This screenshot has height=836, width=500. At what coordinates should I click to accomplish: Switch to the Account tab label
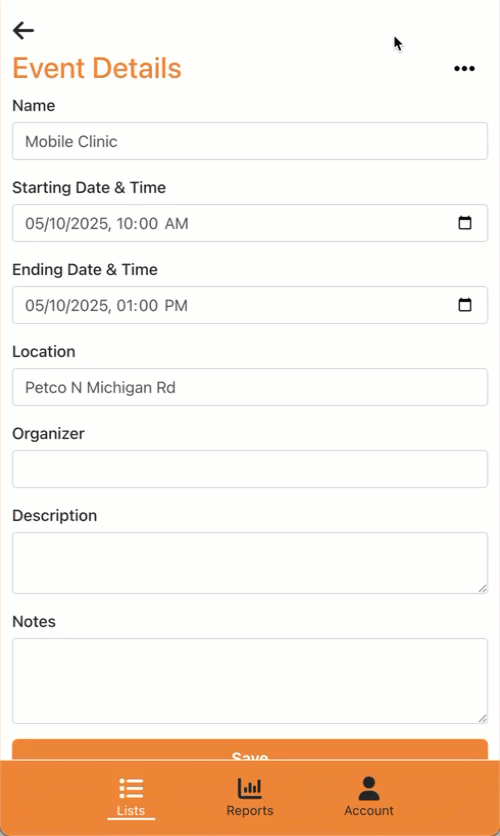coord(369,810)
